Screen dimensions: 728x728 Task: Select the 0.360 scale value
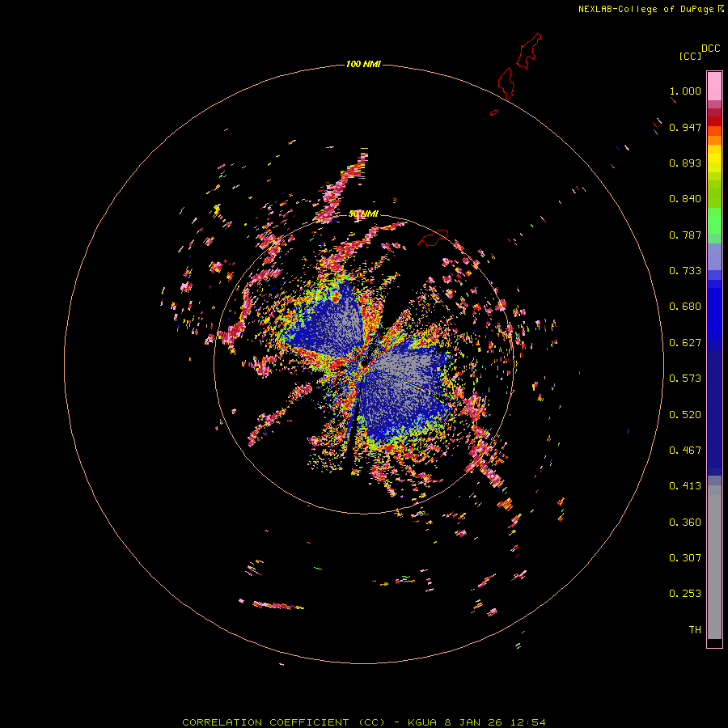[x=685, y=523]
